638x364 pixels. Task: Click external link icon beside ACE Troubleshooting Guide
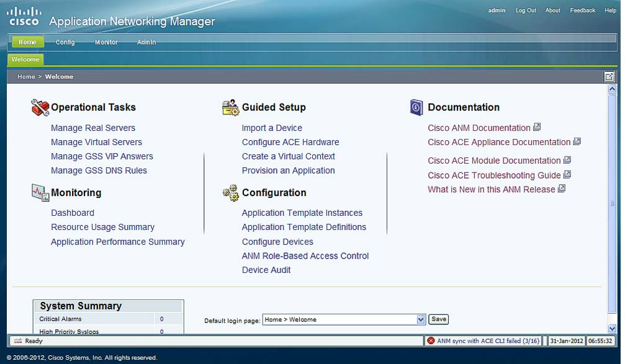[567, 175]
